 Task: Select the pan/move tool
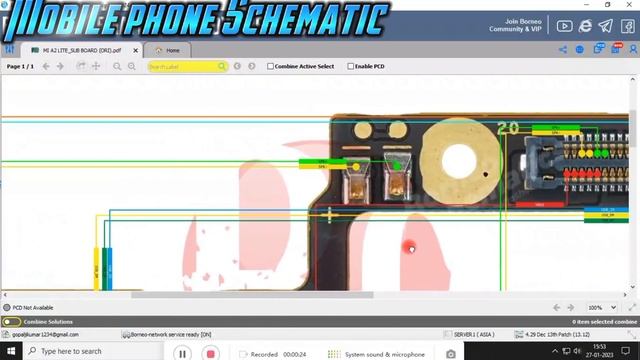[x=96, y=66]
